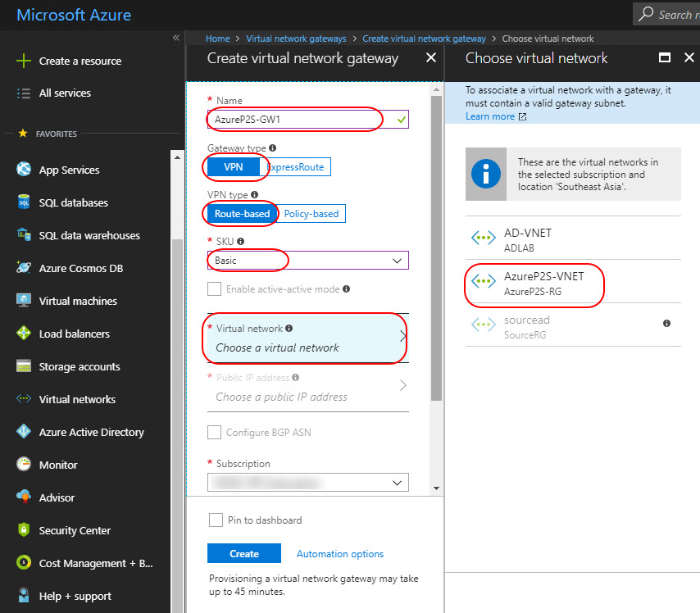This screenshot has width=700, height=613.
Task: Open SQL data warehouses icon
Action: (24, 234)
